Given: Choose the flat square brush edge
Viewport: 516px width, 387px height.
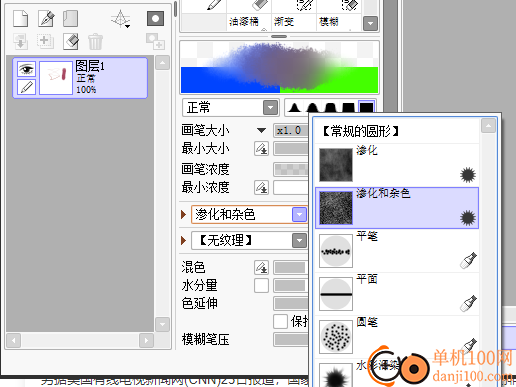Looking at the screenshot, I should pyautogui.click(x=348, y=108).
